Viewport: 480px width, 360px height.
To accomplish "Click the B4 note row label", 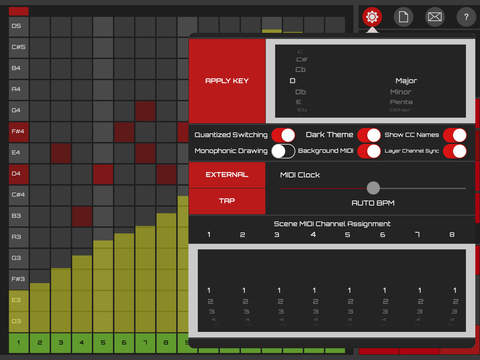I will point(19,68).
